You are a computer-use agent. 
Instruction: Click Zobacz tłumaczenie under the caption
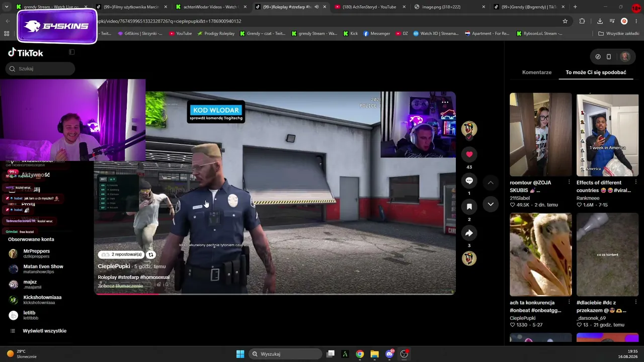(121, 286)
